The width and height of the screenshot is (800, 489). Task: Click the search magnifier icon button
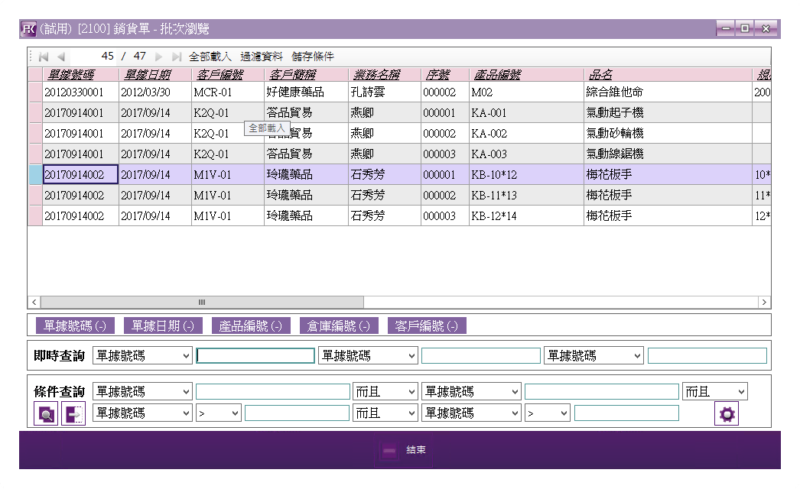coord(46,413)
